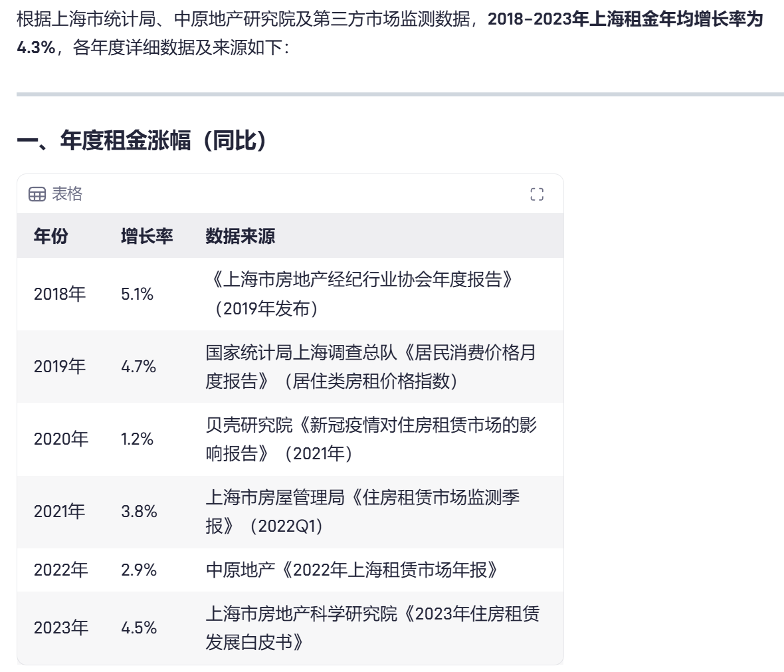The image size is (784, 672).
Task: Click the table grid icon beside 表格
Action: [x=37, y=194]
